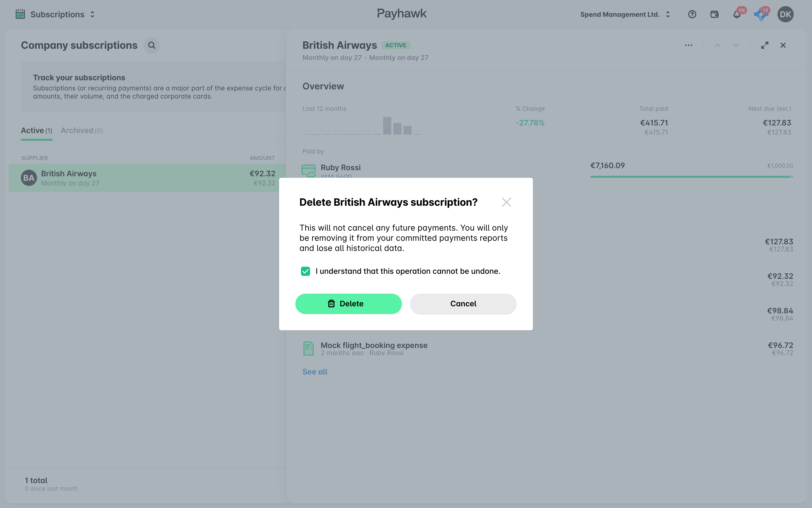Open the Mock flight_booking expense entry
812x508 pixels.
(548, 349)
